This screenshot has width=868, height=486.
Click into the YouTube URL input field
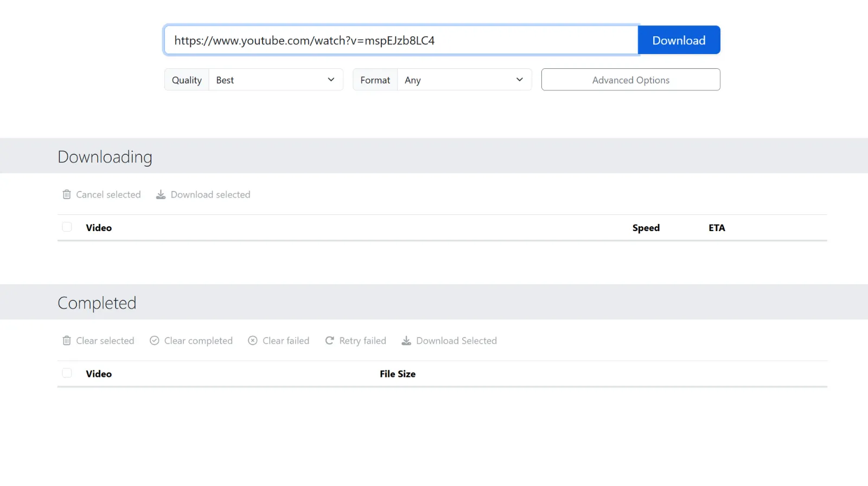point(400,41)
